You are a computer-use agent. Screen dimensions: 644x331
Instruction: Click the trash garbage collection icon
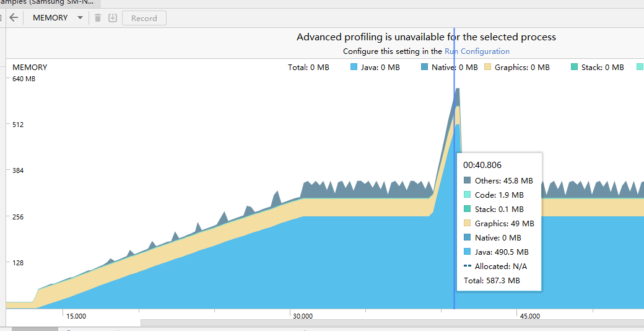coord(98,18)
